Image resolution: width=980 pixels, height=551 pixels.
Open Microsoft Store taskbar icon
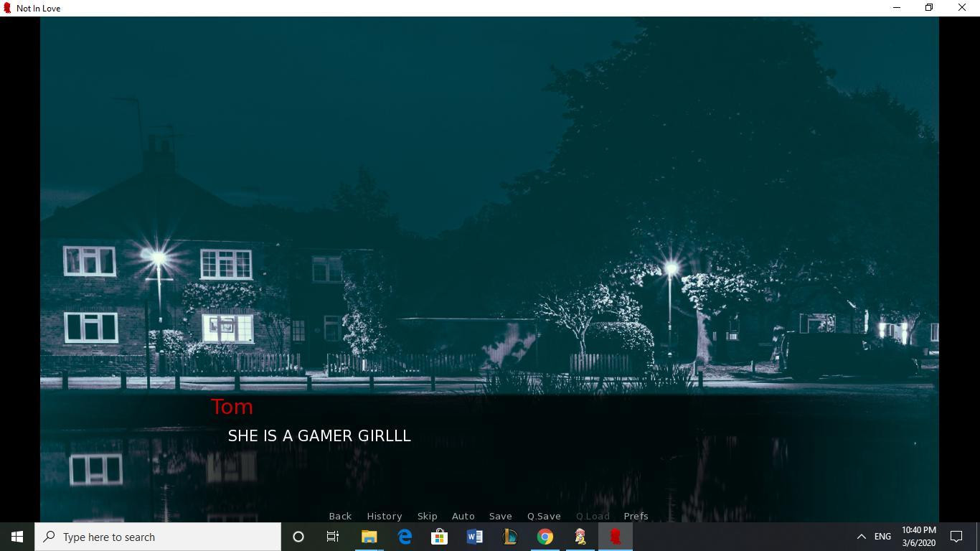[439, 537]
